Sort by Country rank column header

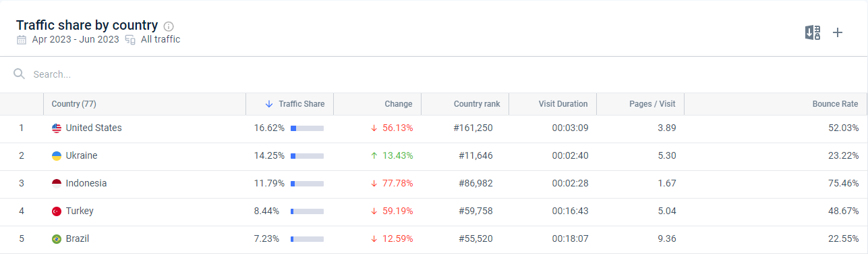point(465,104)
